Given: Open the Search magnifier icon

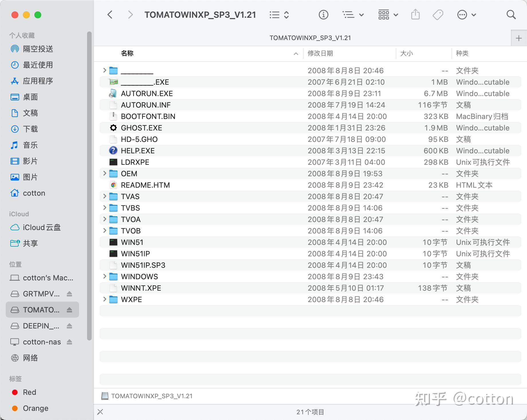Looking at the screenshot, I should pos(511,15).
